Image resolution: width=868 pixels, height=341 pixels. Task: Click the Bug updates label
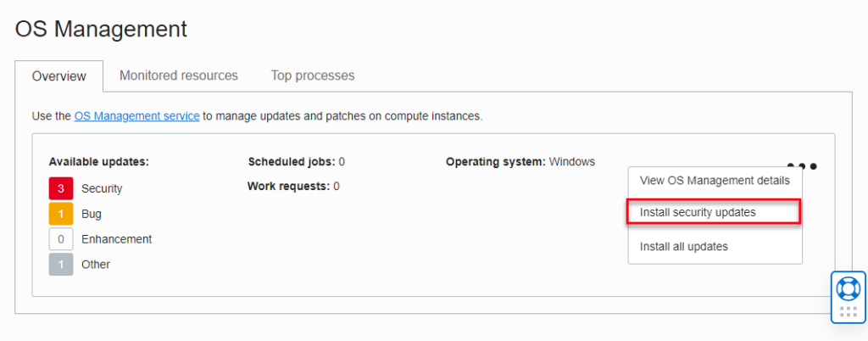click(x=92, y=214)
